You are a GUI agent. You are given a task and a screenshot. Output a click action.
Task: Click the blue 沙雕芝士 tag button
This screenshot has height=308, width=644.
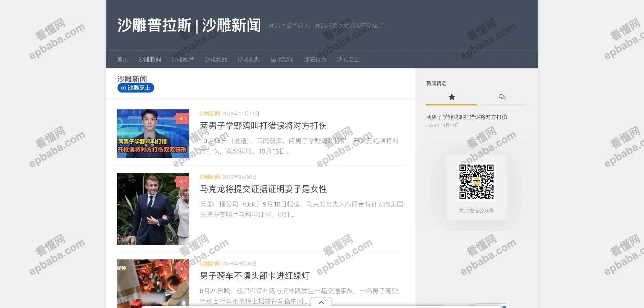[x=136, y=88]
